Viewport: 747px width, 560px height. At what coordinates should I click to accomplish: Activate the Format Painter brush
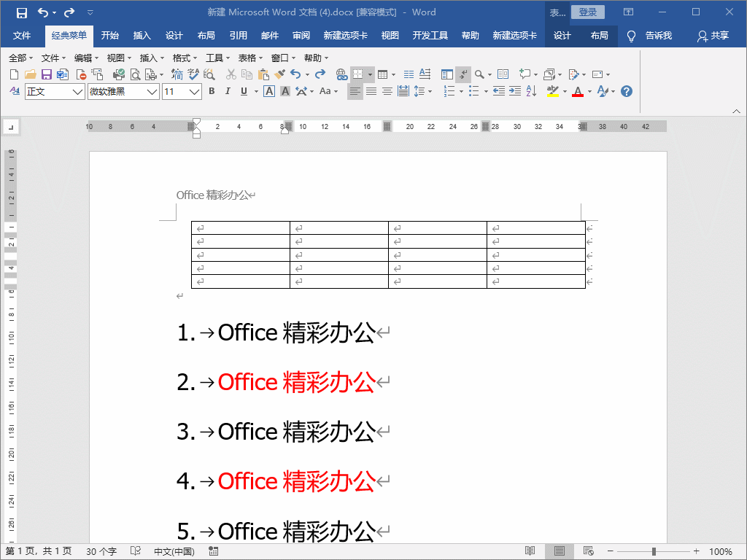click(x=279, y=74)
